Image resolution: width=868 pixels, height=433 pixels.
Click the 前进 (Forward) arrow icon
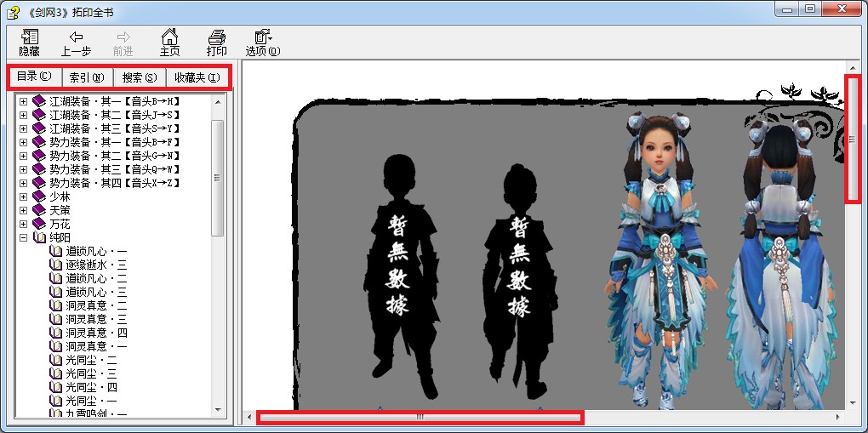pos(123,37)
